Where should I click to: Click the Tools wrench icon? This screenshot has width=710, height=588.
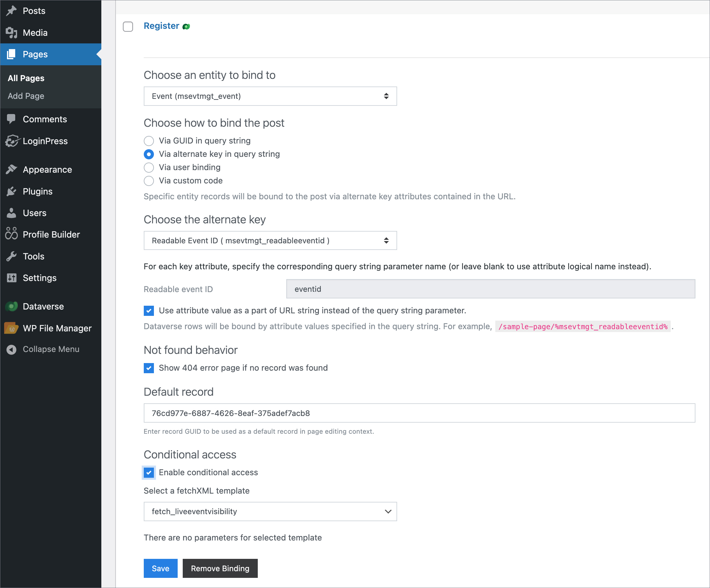pyautogui.click(x=11, y=256)
